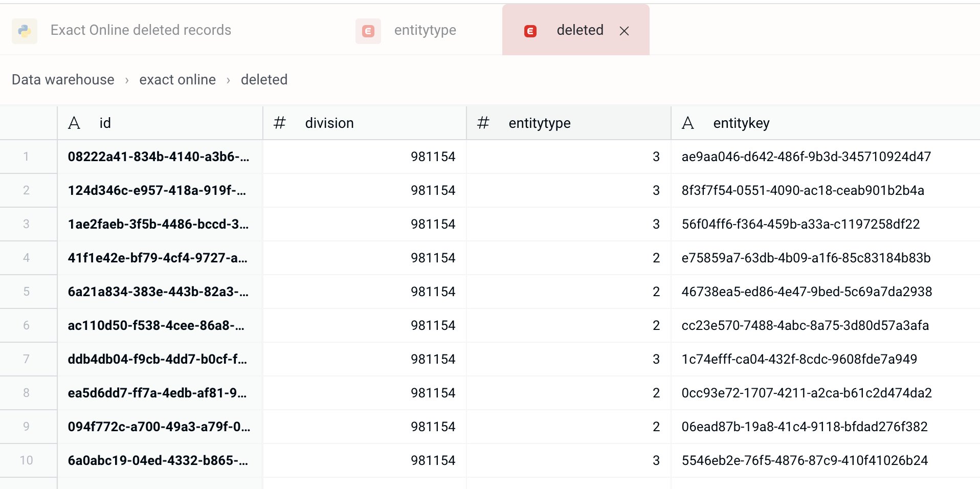Click id cell 08222a41-834b-4140-a3b6-…

point(160,157)
